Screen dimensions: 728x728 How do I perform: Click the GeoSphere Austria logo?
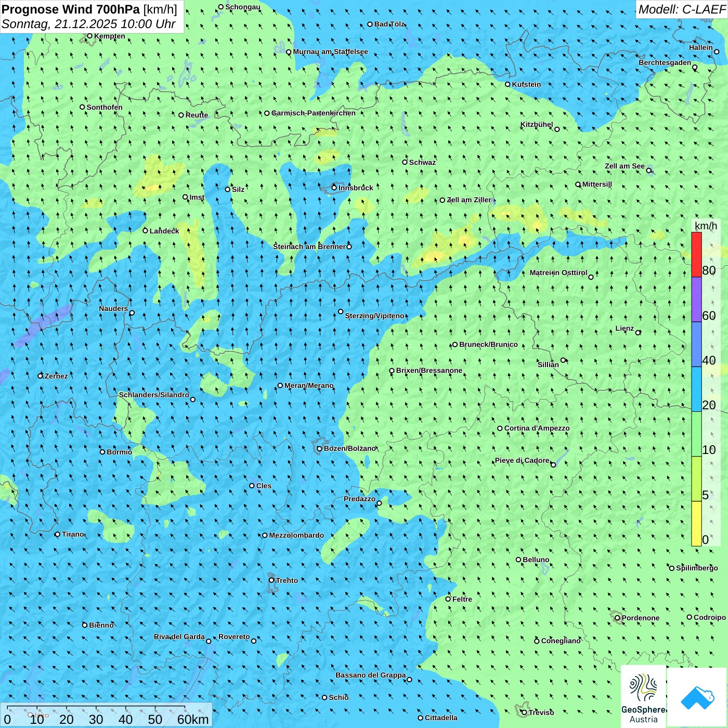[643, 697]
